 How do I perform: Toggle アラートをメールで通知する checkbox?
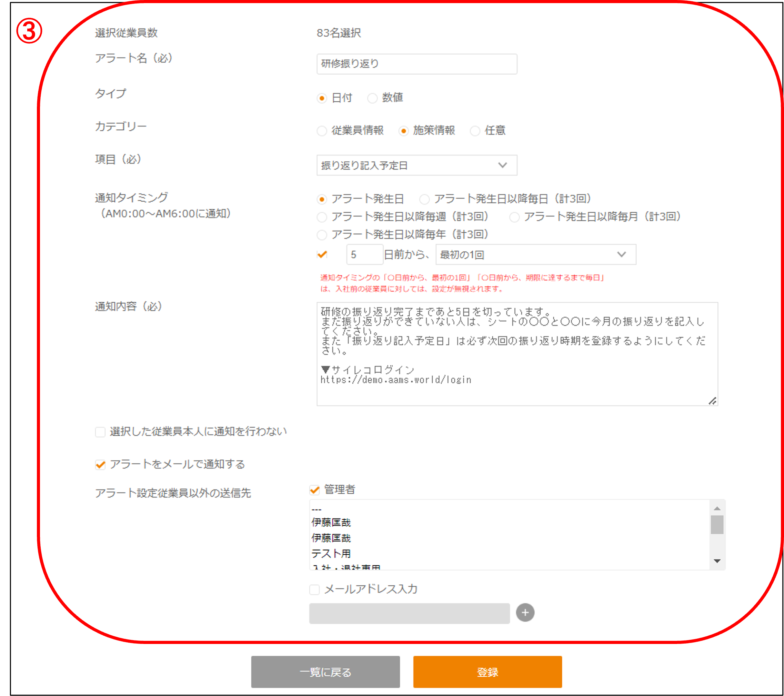pyautogui.click(x=100, y=465)
